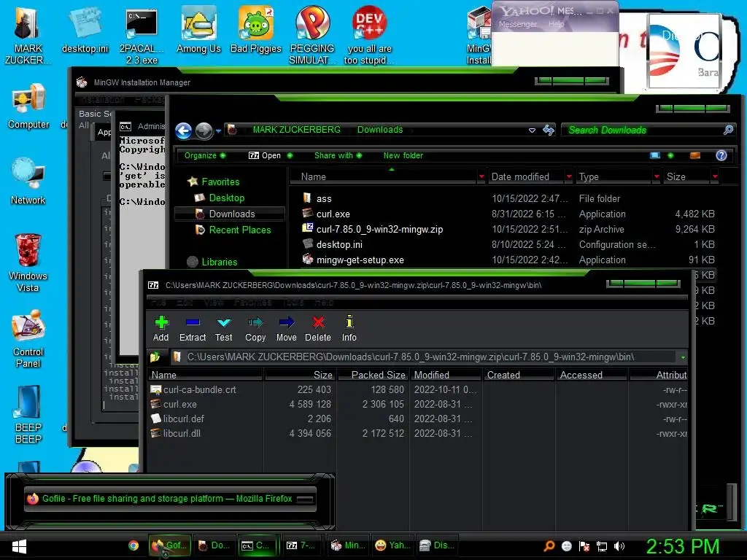The image size is (747, 560).
Task: Open recent pages dropdown beside Forward arrow
Action: click(x=218, y=131)
